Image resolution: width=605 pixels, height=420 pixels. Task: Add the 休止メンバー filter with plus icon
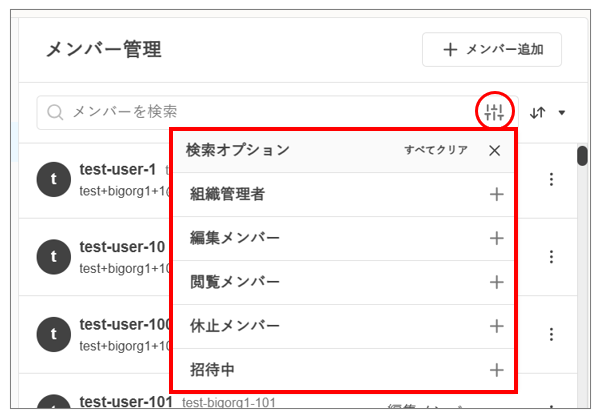(x=496, y=326)
